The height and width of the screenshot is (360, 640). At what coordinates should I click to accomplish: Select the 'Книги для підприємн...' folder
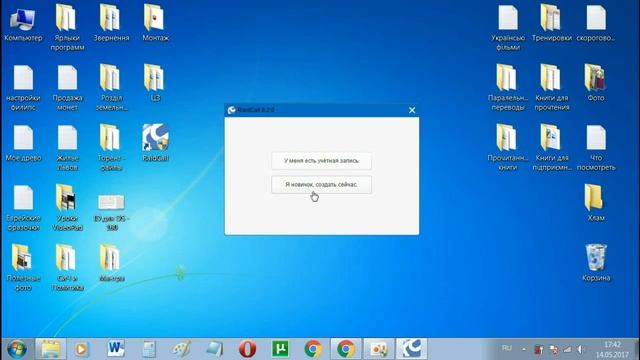click(x=551, y=148)
